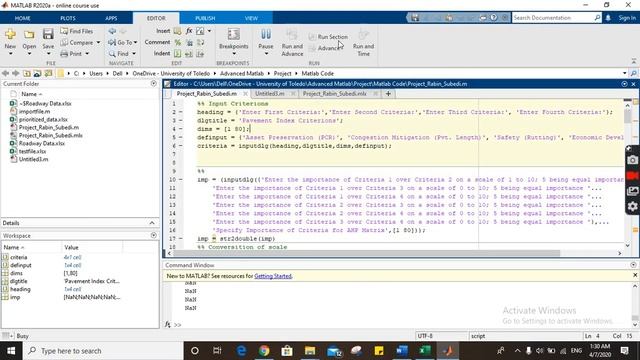This screenshot has width=640, height=360.
Task: Switch to the HOME ribbon tab
Action: tap(22, 18)
